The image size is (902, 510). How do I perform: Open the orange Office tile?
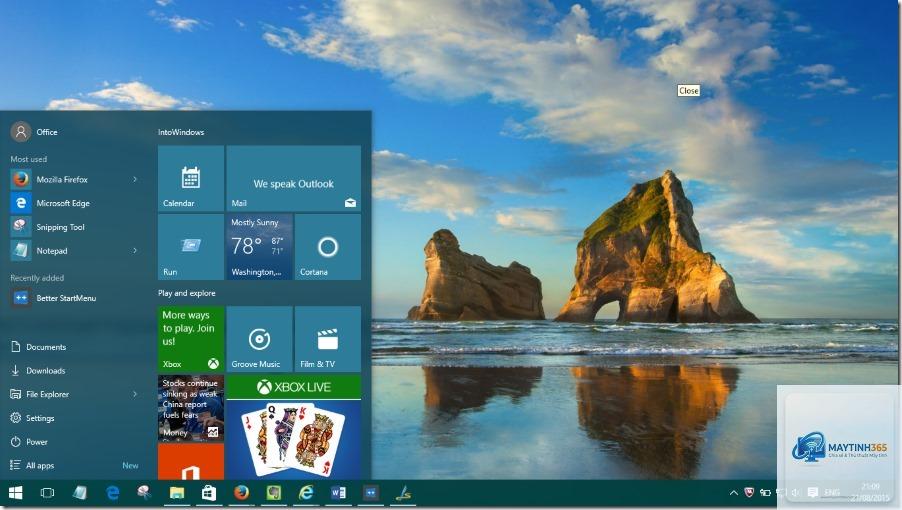pos(190,462)
